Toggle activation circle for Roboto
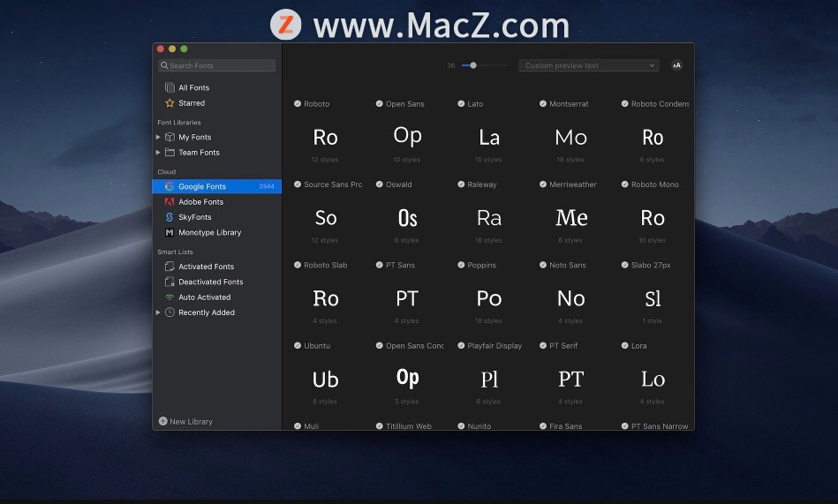Screen dimensions: 838x504 [x=298, y=103]
